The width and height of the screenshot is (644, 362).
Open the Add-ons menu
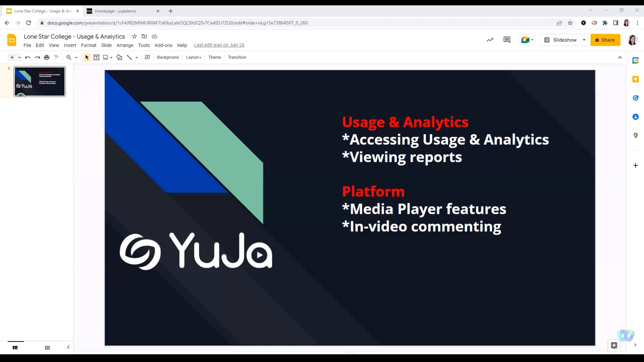[163, 45]
